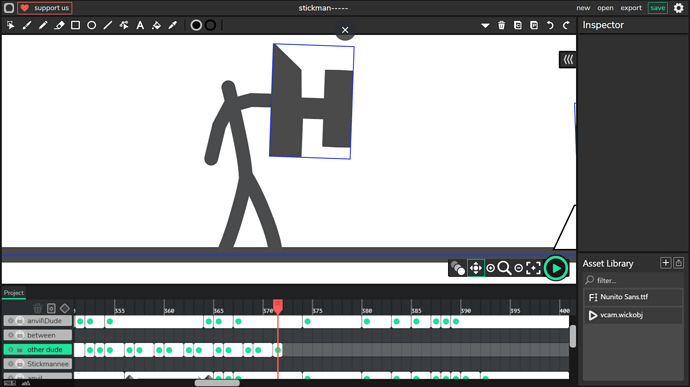The image size is (690, 387).
Task: Play the animation preview
Action: (556, 268)
